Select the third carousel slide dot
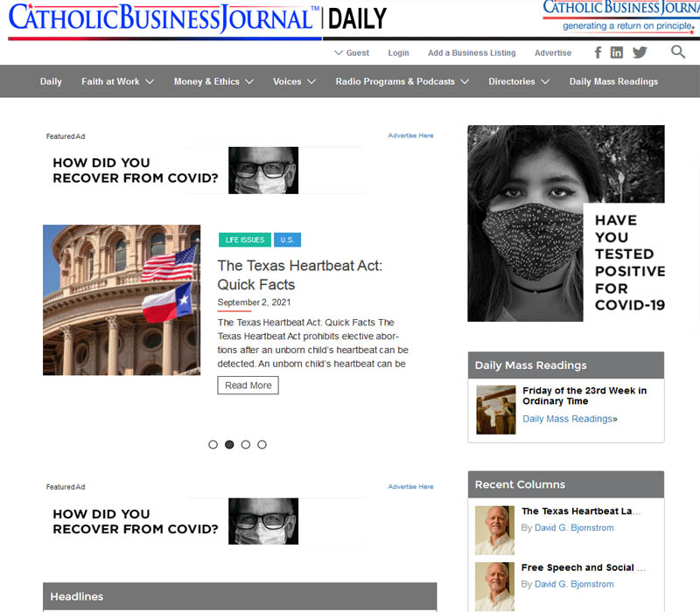 (x=246, y=444)
